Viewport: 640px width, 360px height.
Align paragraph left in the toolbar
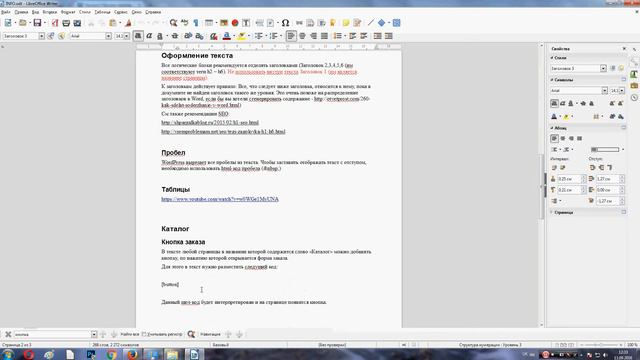tap(291, 36)
